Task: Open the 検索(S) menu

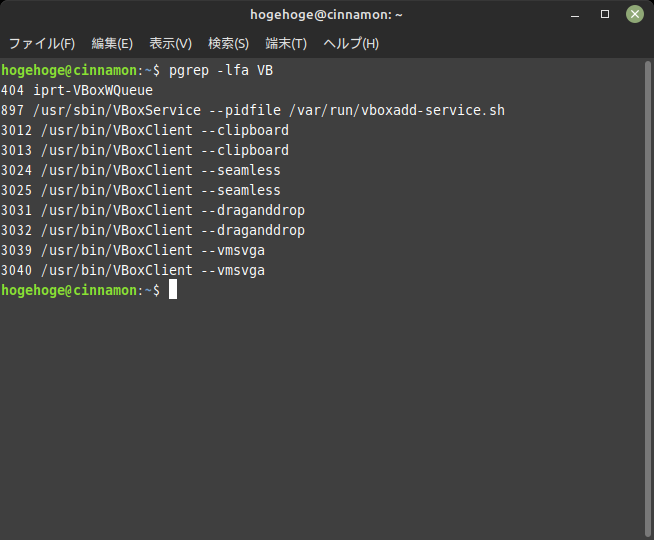Action: pos(229,43)
